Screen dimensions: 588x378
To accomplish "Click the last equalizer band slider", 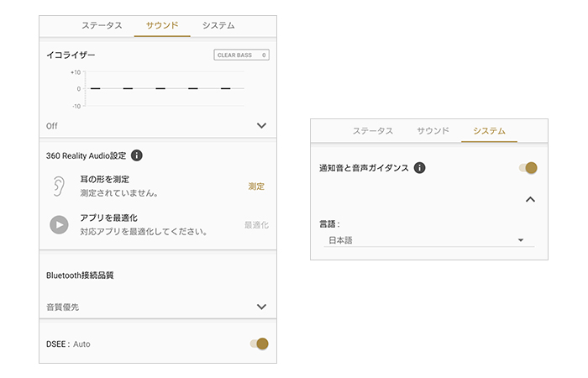I will pyautogui.click(x=225, y=88).
